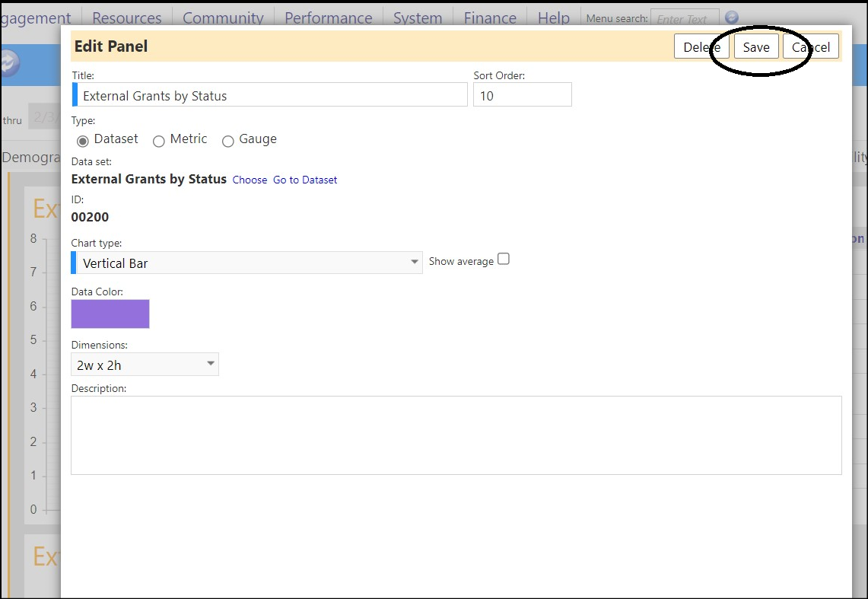868x599 pixels.
Task: Open the Community menu
Action: tap(223, 18)
